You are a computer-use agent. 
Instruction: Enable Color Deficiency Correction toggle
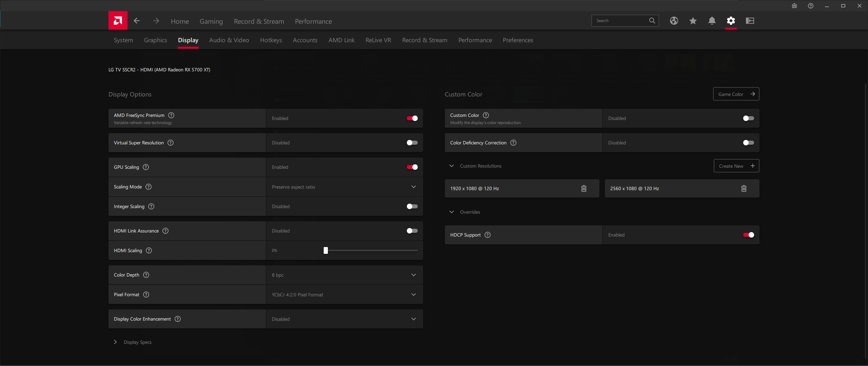click(x=749, y=143)
